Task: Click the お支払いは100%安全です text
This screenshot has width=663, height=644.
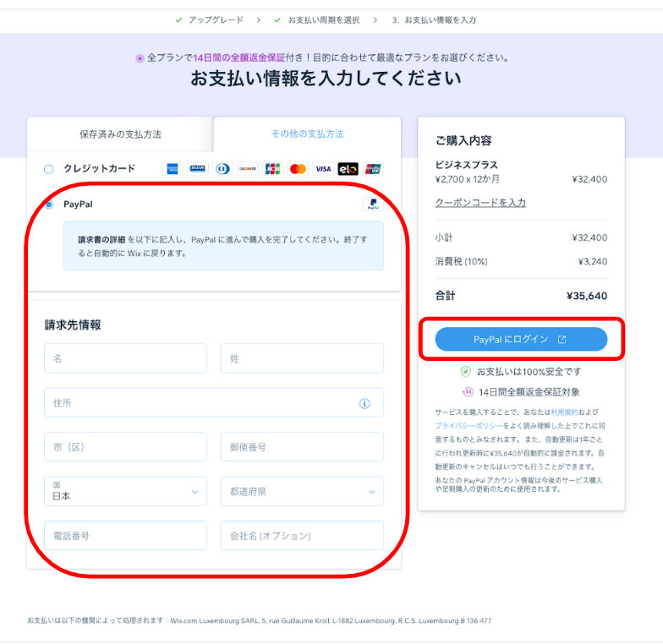Action: tap(529, 372)
